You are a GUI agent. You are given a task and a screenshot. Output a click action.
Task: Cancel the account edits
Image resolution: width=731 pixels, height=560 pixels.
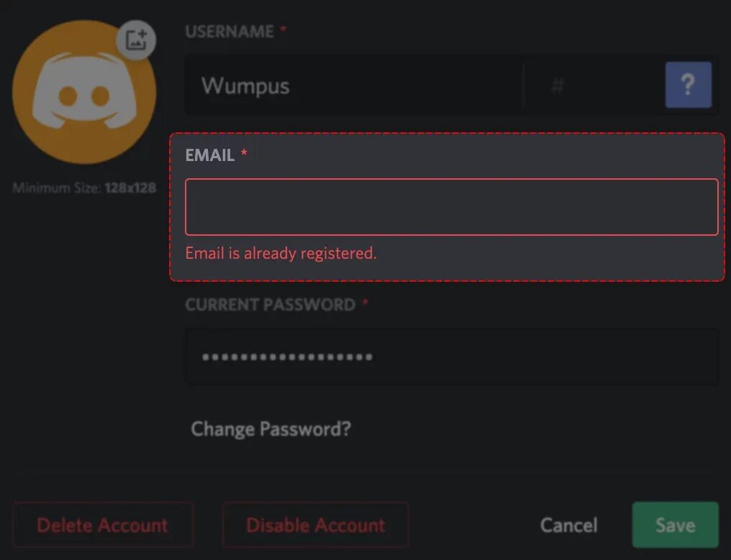pos(568,525)
